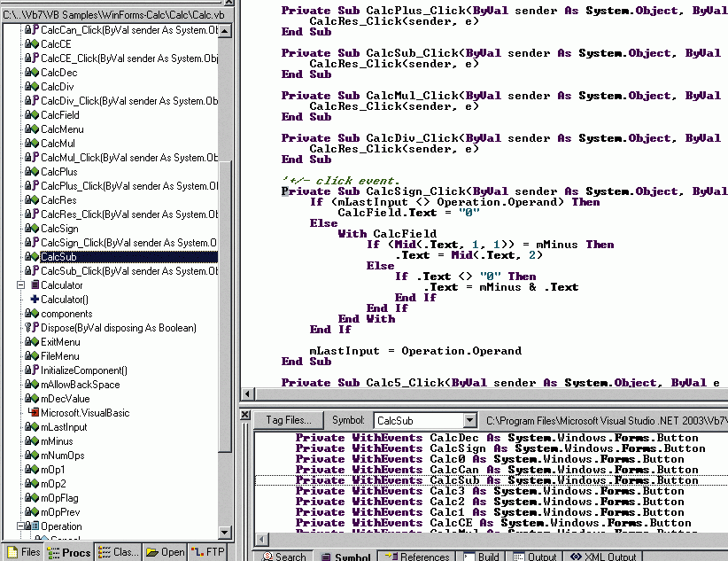
Task: Click the 'Calc0 As System.Windows.Forms.Button' symbol row
Action: click(490, 459)
